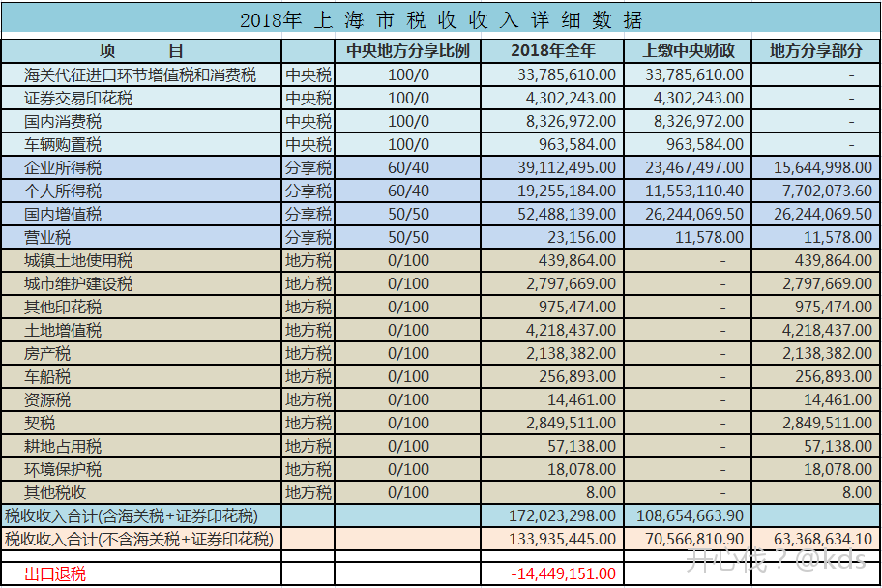Click the red value -14,449,151.00
Viewport: 882px width, 588px height.
coord(564,573)
